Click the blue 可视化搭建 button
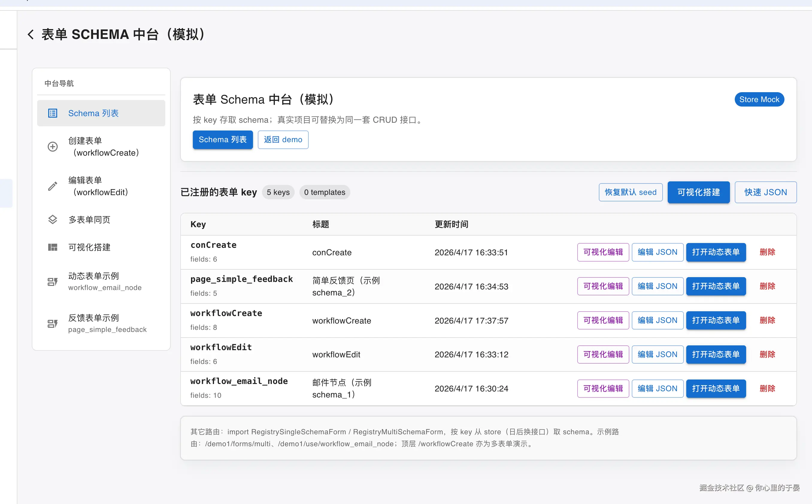 click(x=699, y=192)
